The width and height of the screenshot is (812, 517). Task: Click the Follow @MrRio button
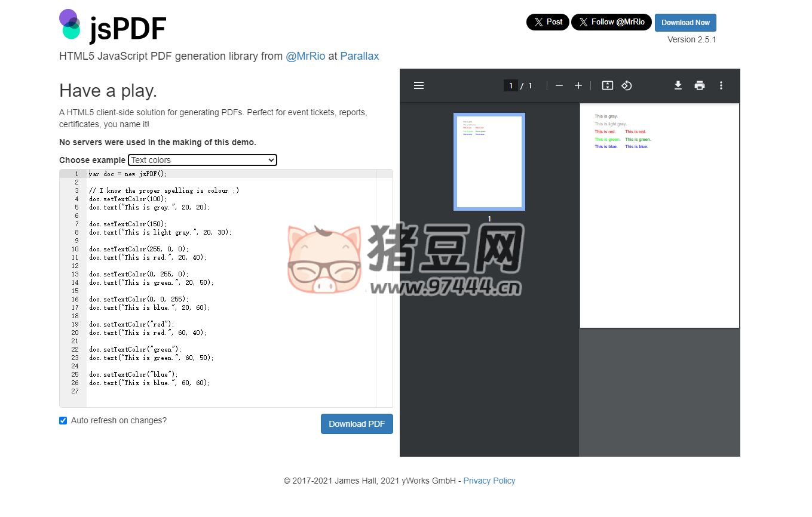click(611, 22)
